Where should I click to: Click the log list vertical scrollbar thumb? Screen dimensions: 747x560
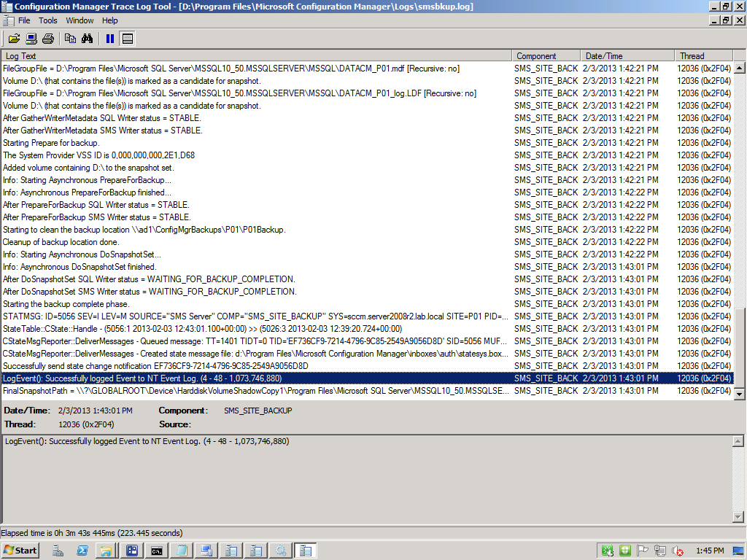739,348
